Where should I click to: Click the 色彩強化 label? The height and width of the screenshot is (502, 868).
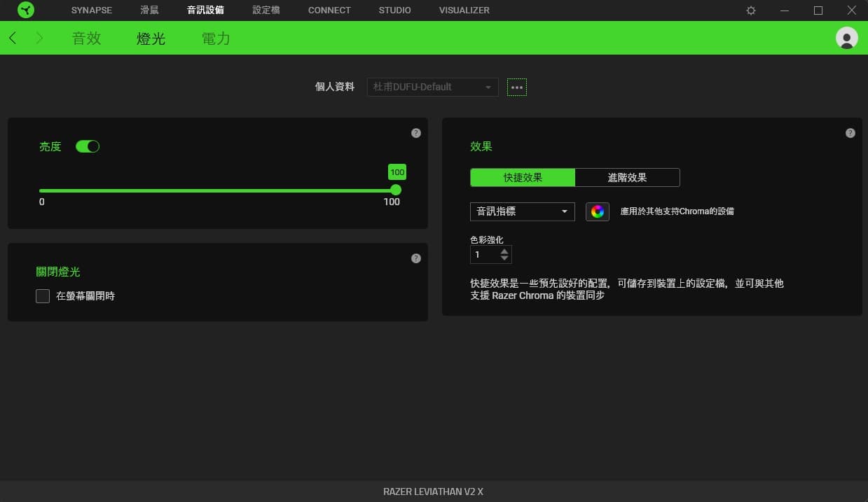pyautogui.click(x=487, y=239)
